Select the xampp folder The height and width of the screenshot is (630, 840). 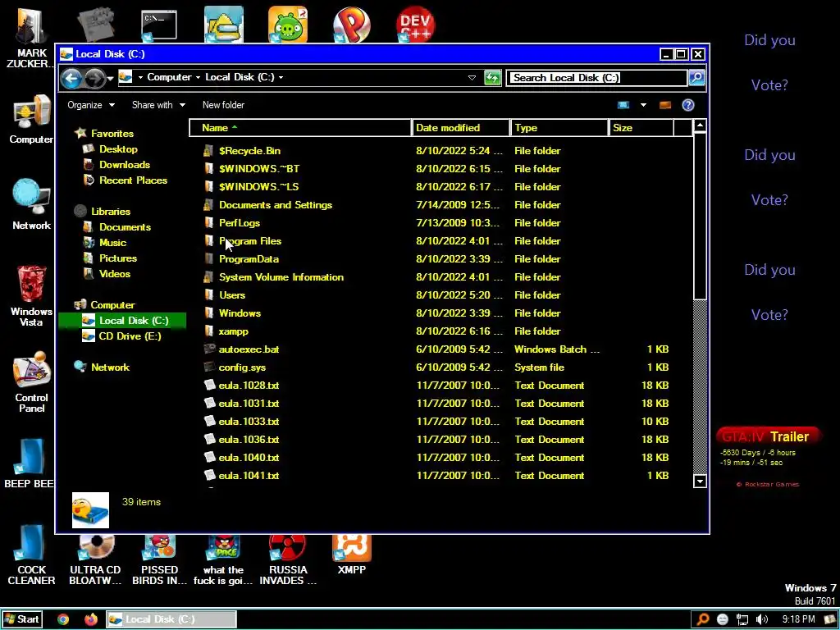233,331
